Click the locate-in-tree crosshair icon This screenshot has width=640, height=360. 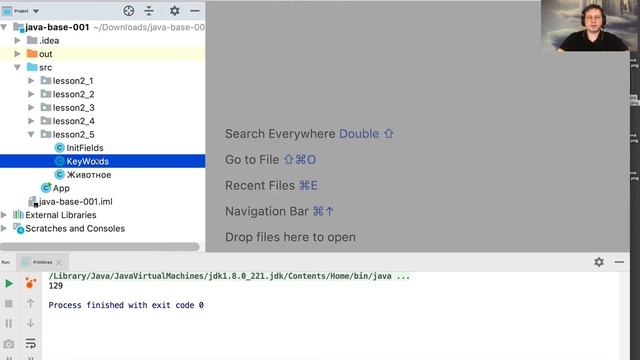click(129, 11)
